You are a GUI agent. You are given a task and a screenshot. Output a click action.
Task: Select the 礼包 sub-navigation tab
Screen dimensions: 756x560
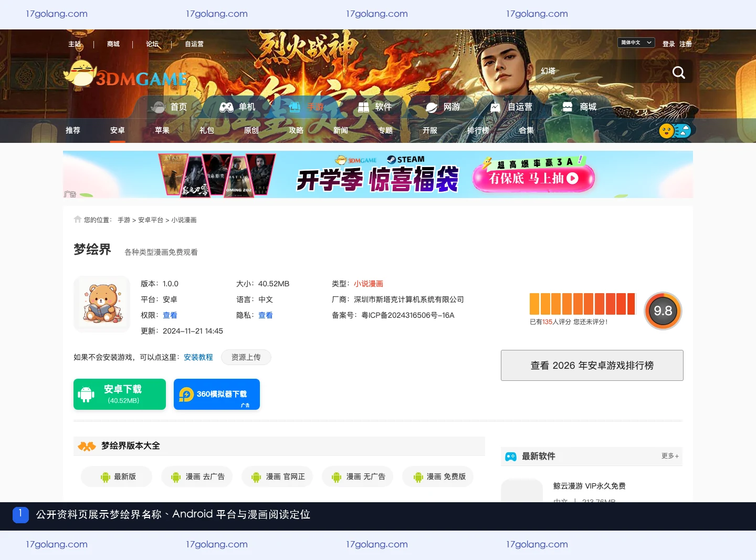click(207, 130)
